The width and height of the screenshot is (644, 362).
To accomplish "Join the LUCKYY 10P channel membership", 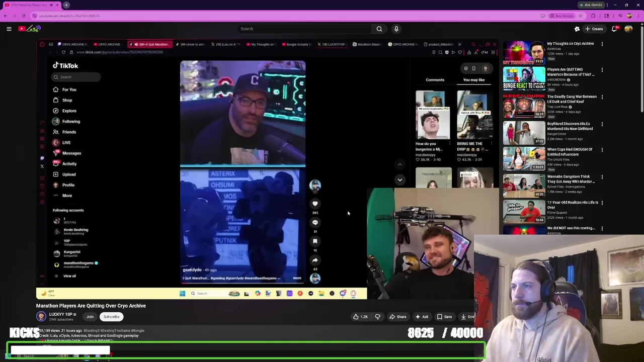I will 90,317.
